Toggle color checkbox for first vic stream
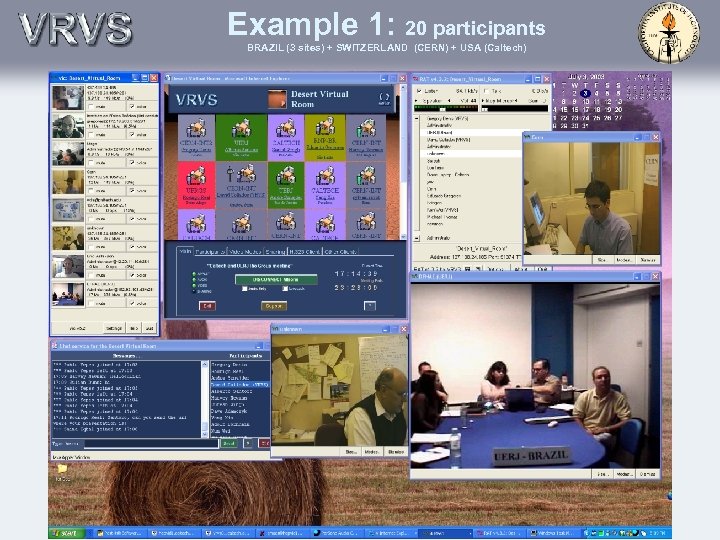This screenshot has width=720, height=540. [x=132, y=107]
